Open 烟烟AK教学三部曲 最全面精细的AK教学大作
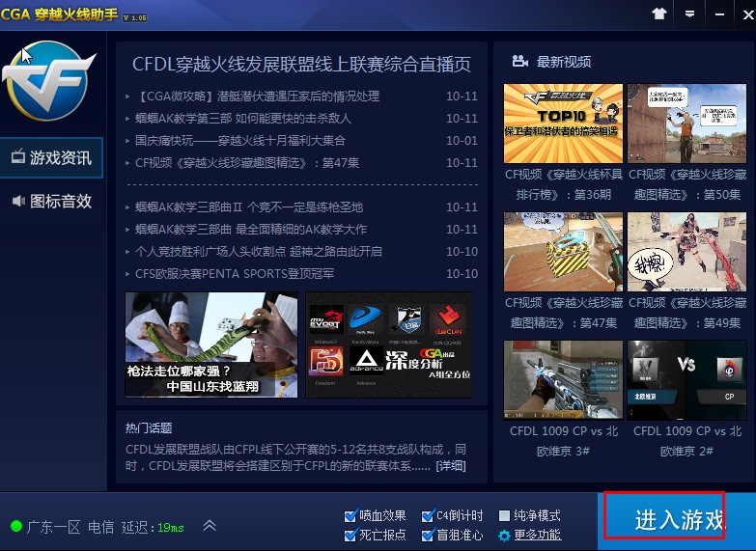Screen dimensions: 756x551 (251, 229)
